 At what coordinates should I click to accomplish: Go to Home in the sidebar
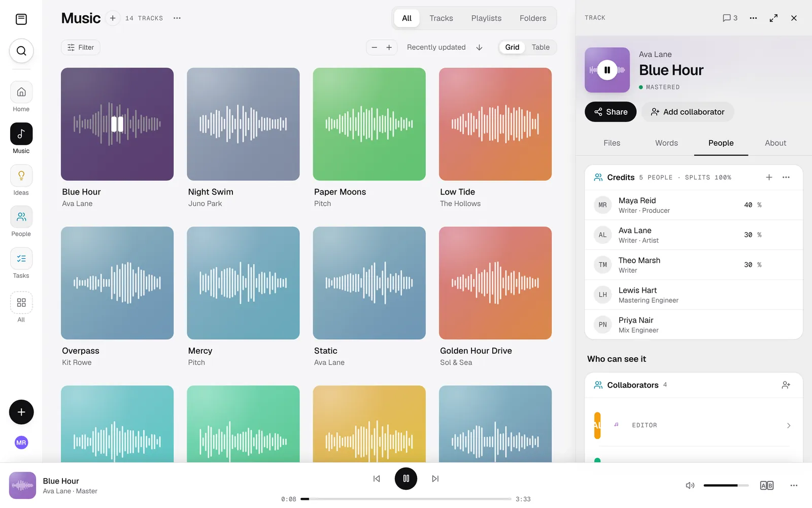(21, 97)
